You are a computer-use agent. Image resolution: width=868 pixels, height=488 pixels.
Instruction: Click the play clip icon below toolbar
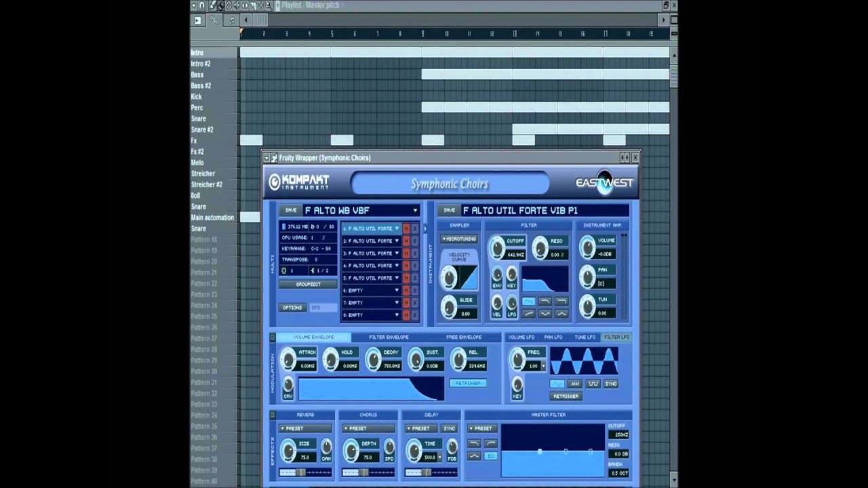197,20
